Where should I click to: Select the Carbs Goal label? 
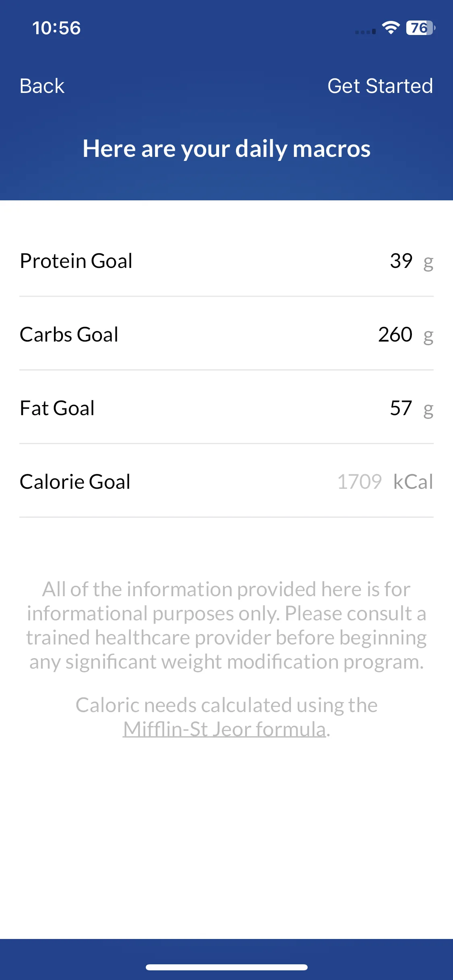point(69,334)
